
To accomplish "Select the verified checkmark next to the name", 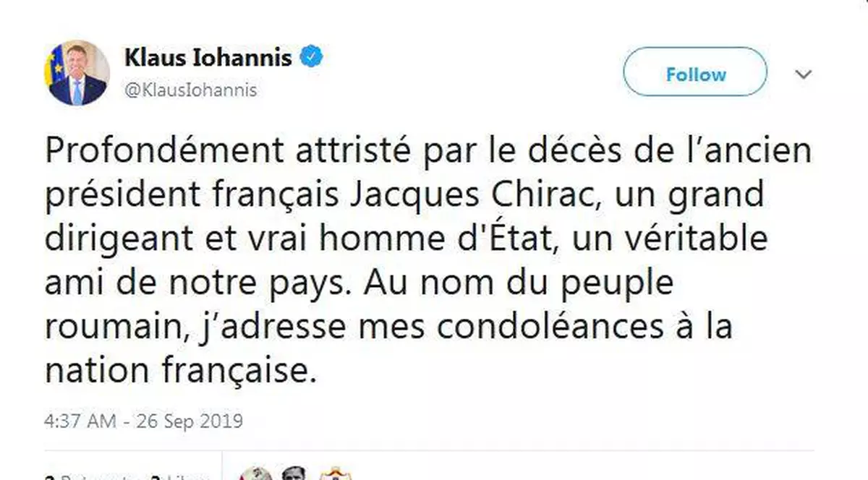I will pyautogui.click(x=312, y=56).
